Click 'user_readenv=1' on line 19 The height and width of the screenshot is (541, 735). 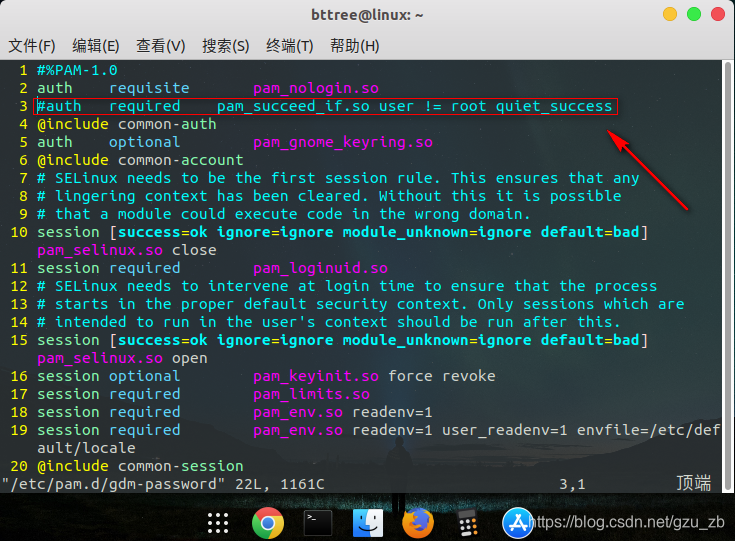[505, 430]
